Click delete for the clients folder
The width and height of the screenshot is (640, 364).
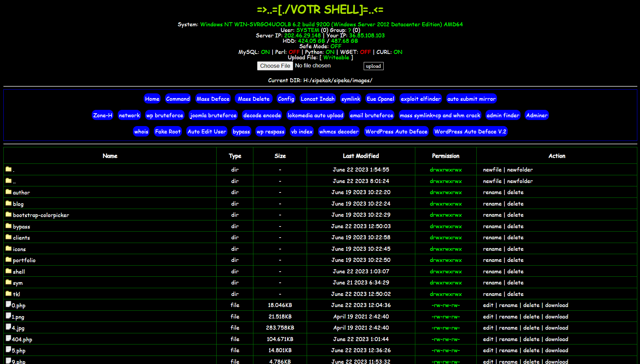[x=515, y=237]
